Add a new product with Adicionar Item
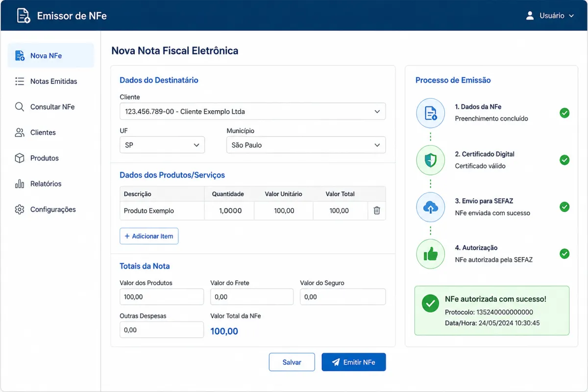588x392 pixels. pyautogui.click(x=149, y=236)
